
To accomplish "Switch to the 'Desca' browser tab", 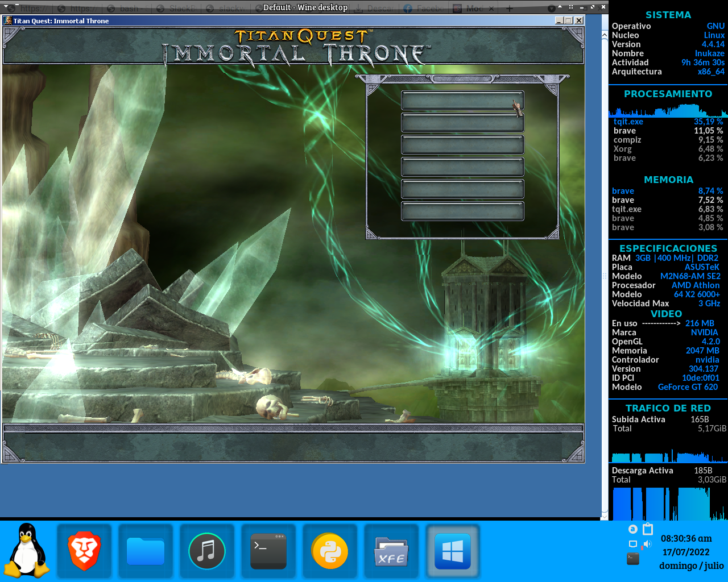I will coord(374,8).
